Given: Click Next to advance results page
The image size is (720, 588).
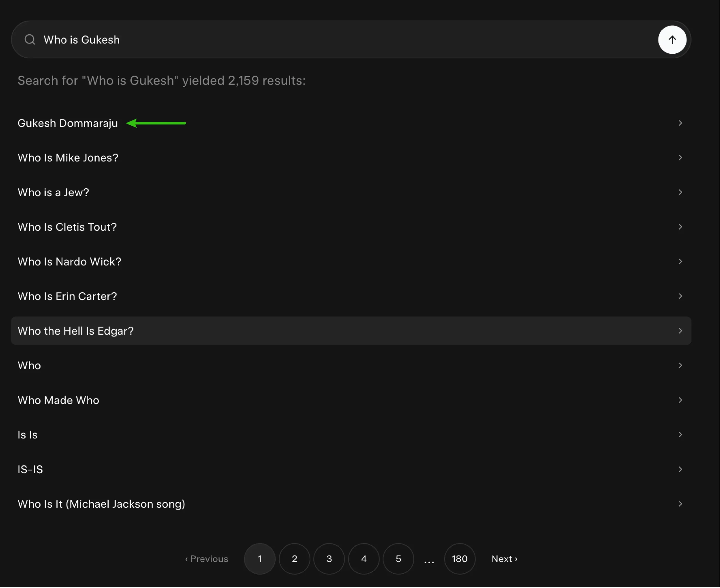Looking at the screenshot, I should click(504, 559).
